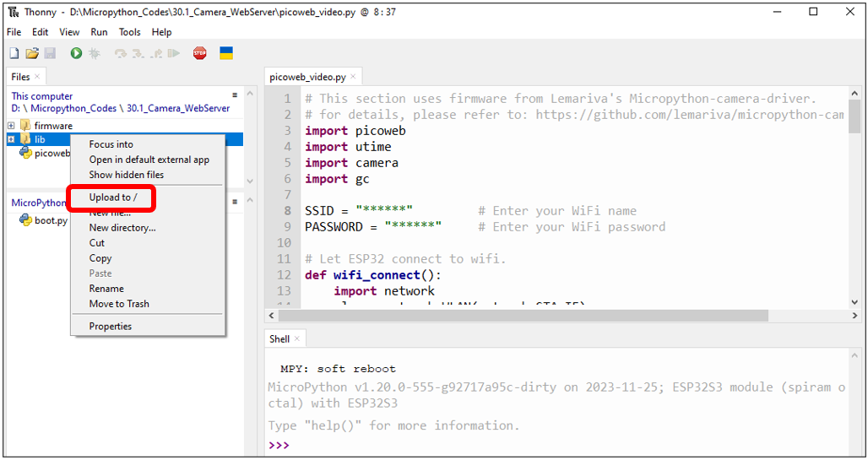
Task: Click the local files scrollbar up arrow
Action: [x=250, y=94]
